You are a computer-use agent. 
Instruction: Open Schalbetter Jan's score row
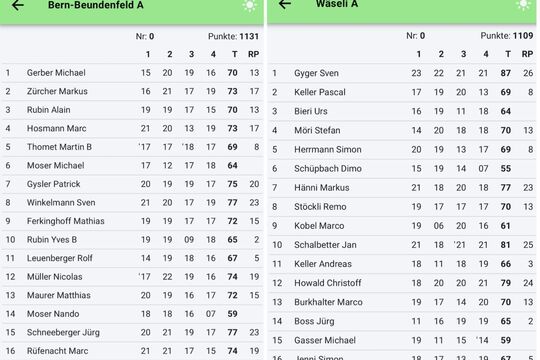point(402,245)
